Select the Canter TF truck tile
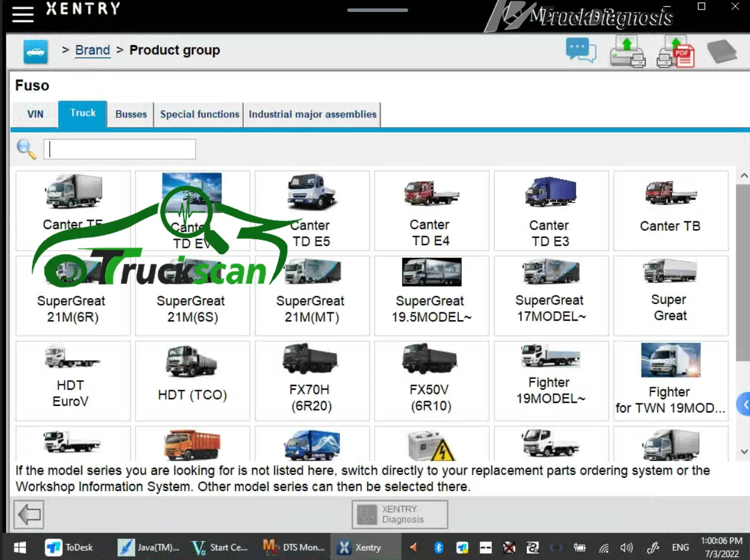750x560 pixels. (x=73, y=210)
